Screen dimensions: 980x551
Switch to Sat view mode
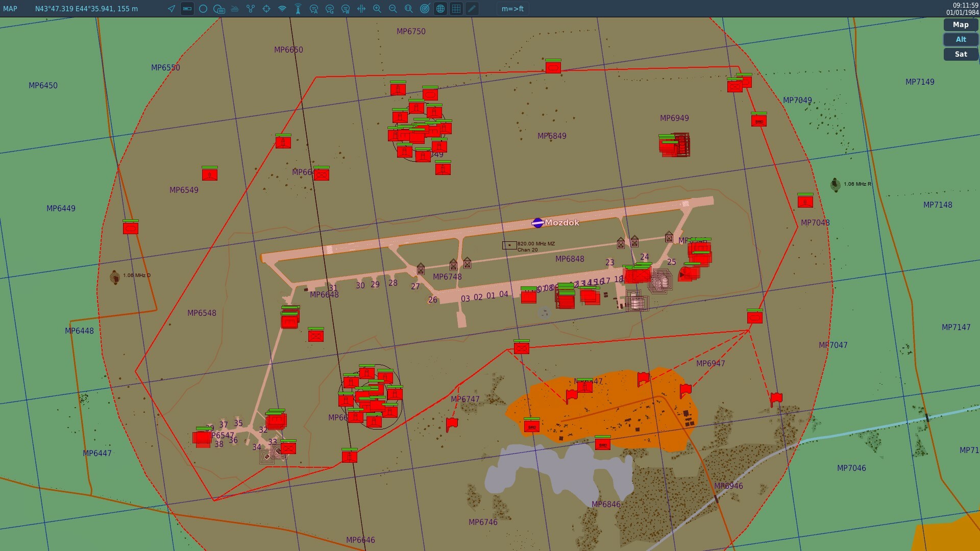tap(961, 54)
